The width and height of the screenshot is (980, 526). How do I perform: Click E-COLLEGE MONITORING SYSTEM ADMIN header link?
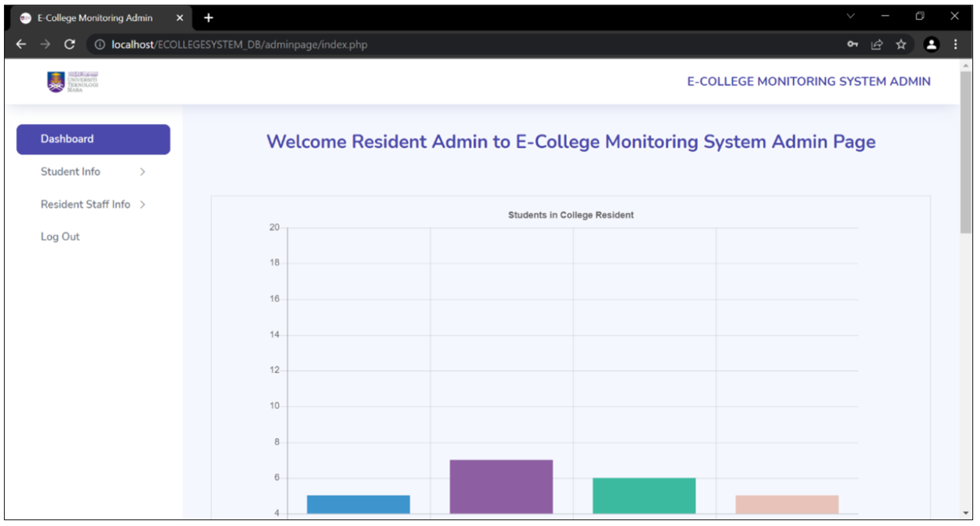[x=808, y=82]
